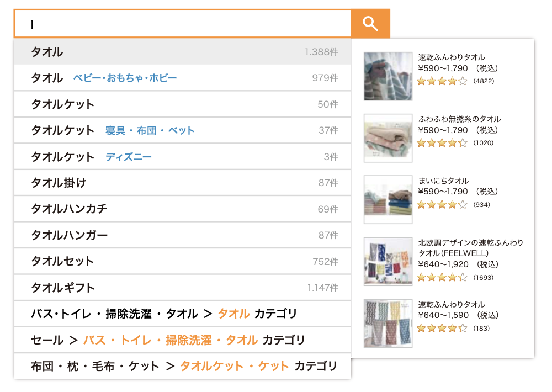Click star rating with (4822) reviews

442,81
